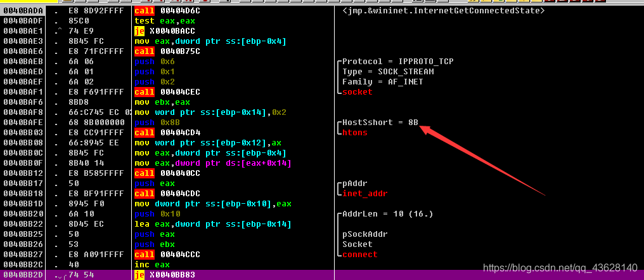Click the red socket function label
Screen dimensions: 644x280
pyautogui.click(x=357, y=91)
